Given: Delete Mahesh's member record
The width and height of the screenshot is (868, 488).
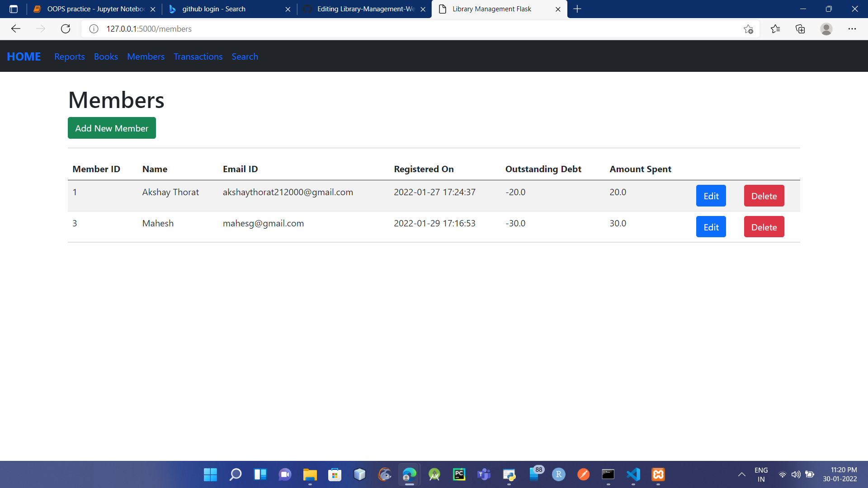Looking at the screenshot, I should [764, 227].
